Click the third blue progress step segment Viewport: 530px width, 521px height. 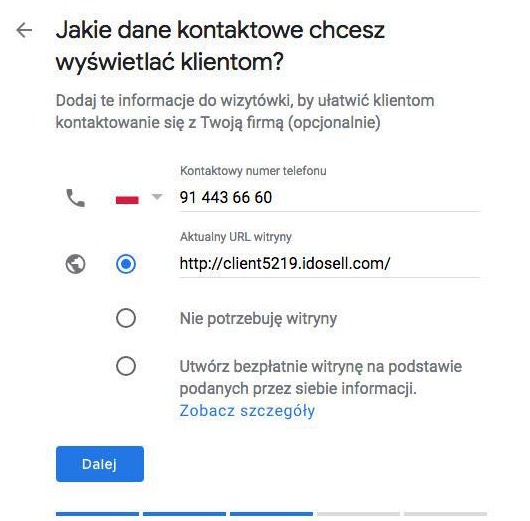[271, 514]
